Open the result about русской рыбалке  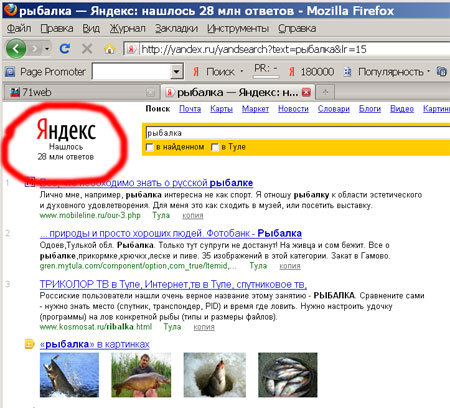click(x=146, y=183)
